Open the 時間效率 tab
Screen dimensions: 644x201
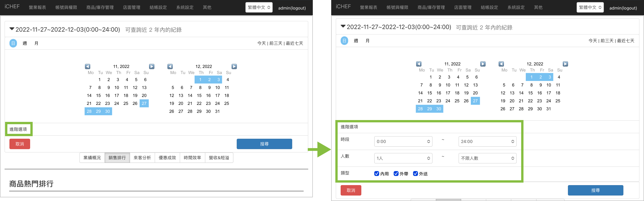(192, 158)
